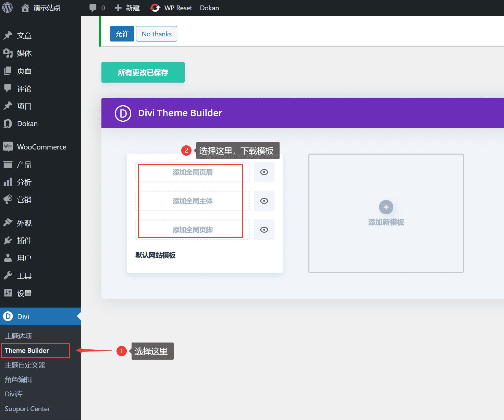Image resolution: width=504 pixels, height=420 pixels.
Task: Click the Divi Theme Builder heading
Action: click(180, 113)
